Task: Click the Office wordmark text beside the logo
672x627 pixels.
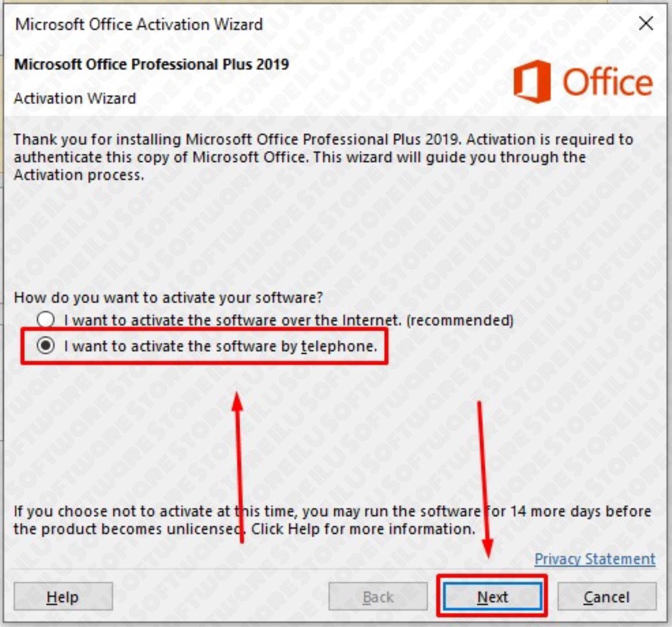Action: click(607, 82)
